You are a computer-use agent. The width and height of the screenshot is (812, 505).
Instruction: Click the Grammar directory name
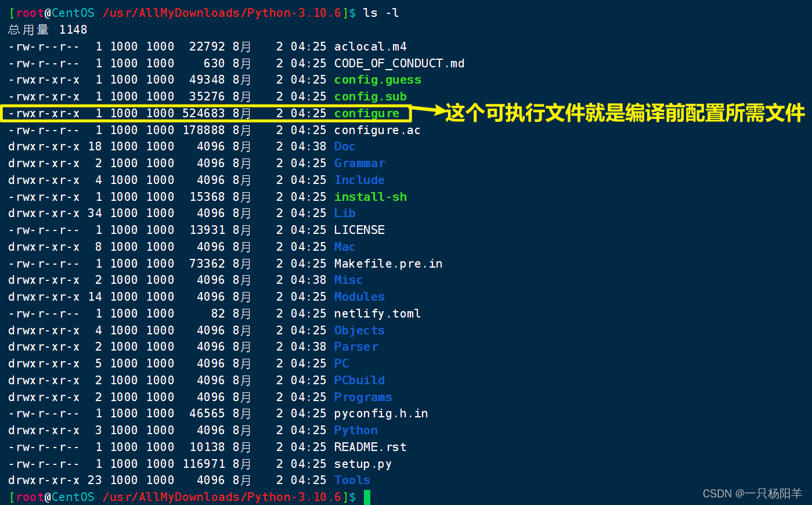[x=360, y=164]
